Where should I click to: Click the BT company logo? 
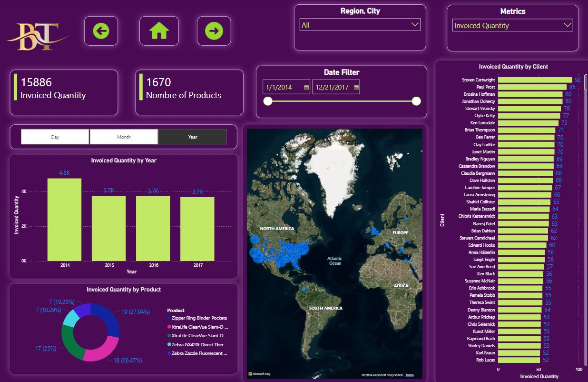[x=37, y=34]
